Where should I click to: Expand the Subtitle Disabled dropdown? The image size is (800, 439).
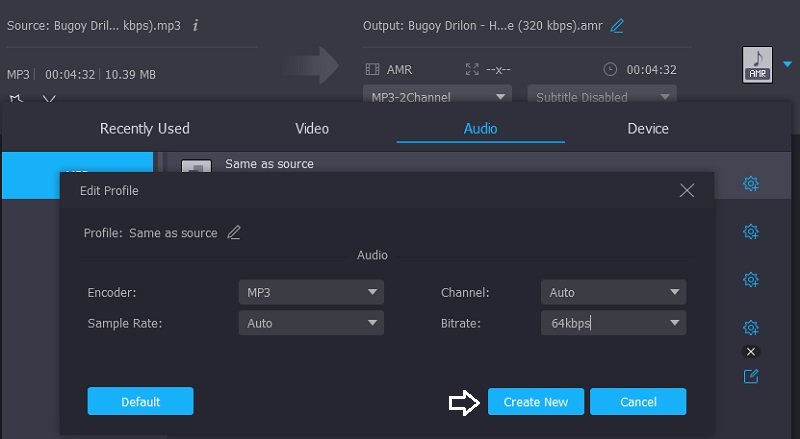[602, 97]
